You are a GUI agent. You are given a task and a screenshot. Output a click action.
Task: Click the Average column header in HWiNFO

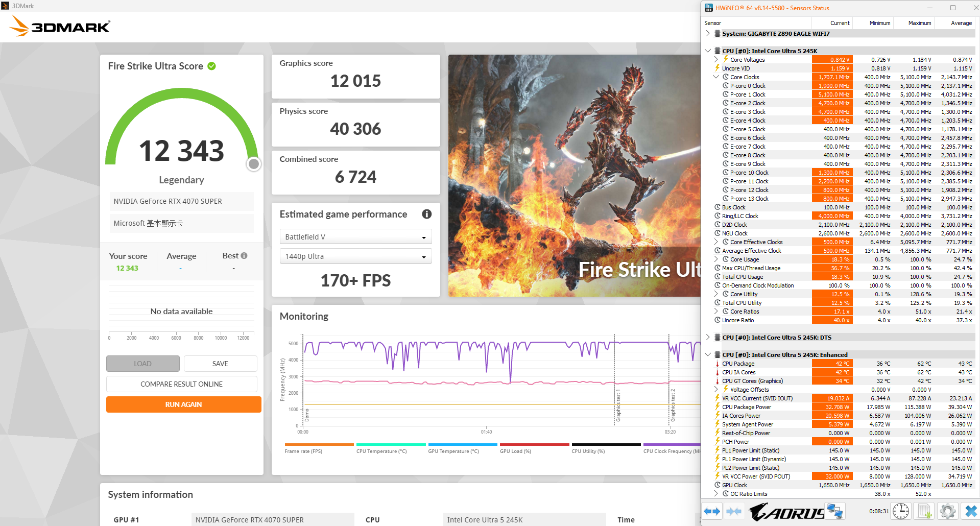pyautogui.click(x=955, y=23)
